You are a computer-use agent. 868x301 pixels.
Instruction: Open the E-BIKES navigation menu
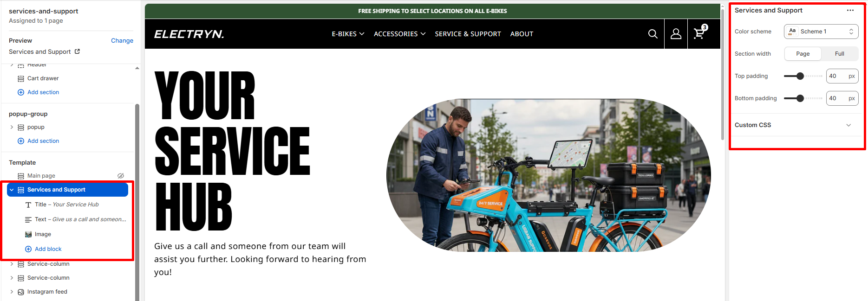[x=348, y=34]
